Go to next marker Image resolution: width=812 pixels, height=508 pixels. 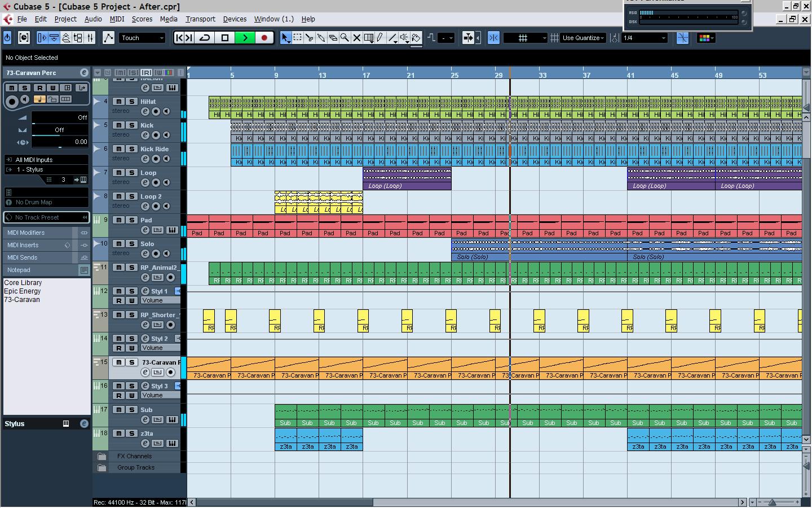coord(189,38)
